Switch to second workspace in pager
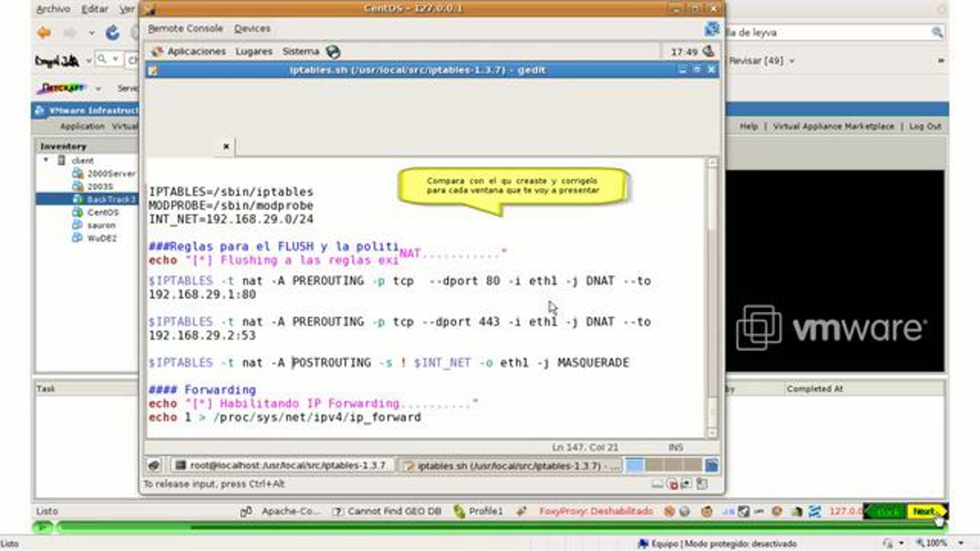The image size is (980, 551). point(655,465)
